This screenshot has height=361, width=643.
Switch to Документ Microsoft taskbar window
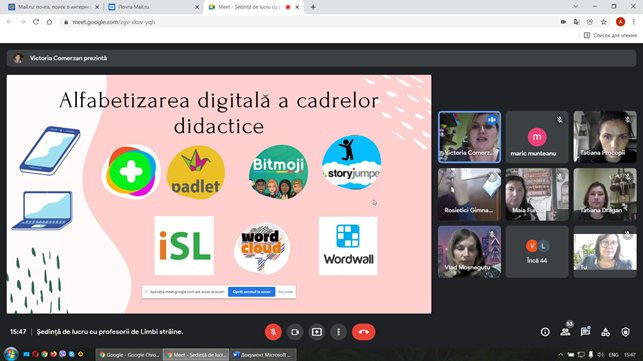pos(263,355)
